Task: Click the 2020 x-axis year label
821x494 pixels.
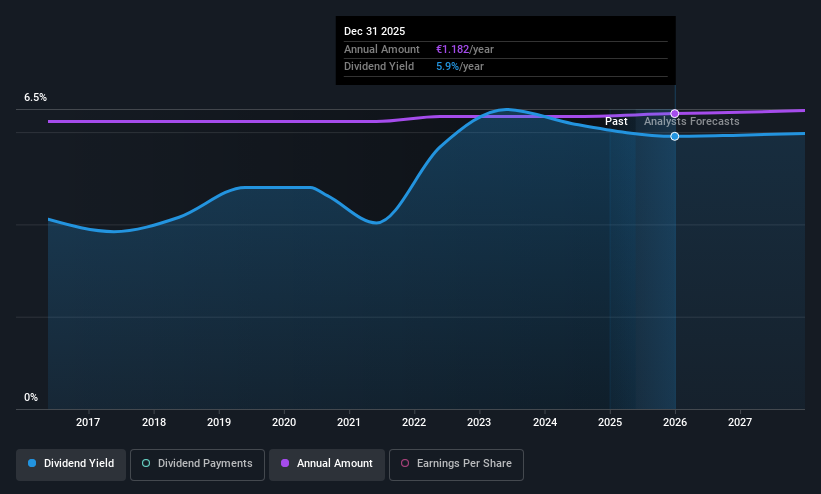Action: point(284,422)
